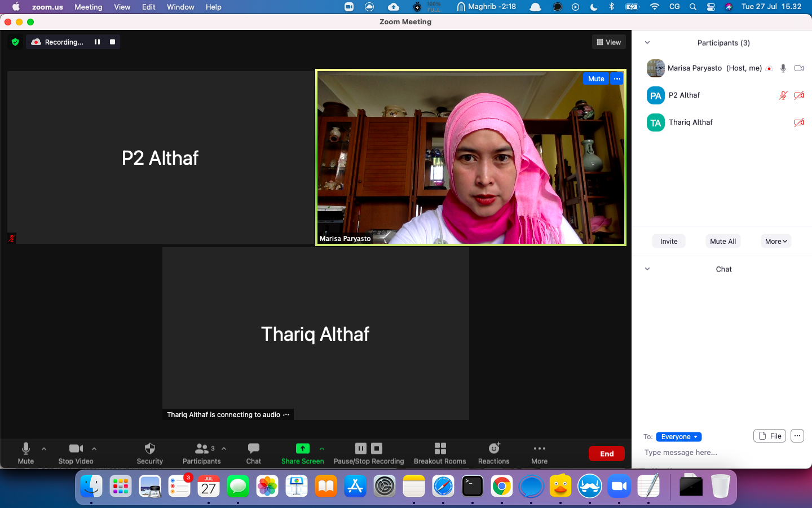Open Messages from the Dock
Viewport: 812px width, 508px height.
238,486
